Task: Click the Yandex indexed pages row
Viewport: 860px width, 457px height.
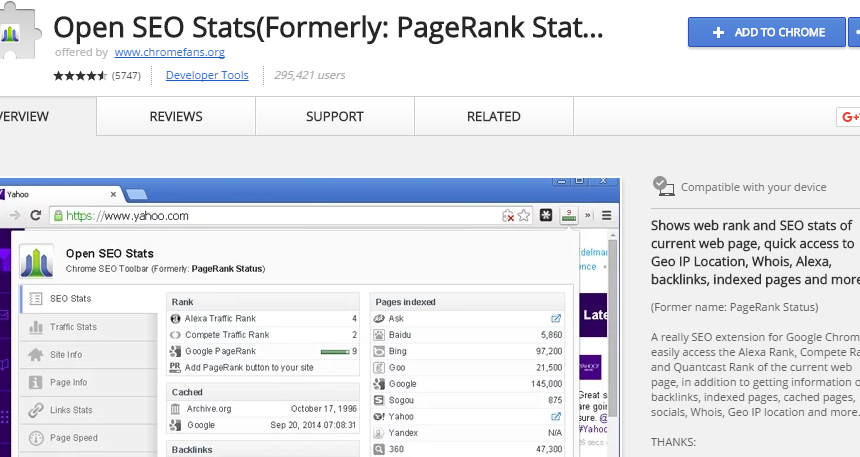Action: coord(468,433)
